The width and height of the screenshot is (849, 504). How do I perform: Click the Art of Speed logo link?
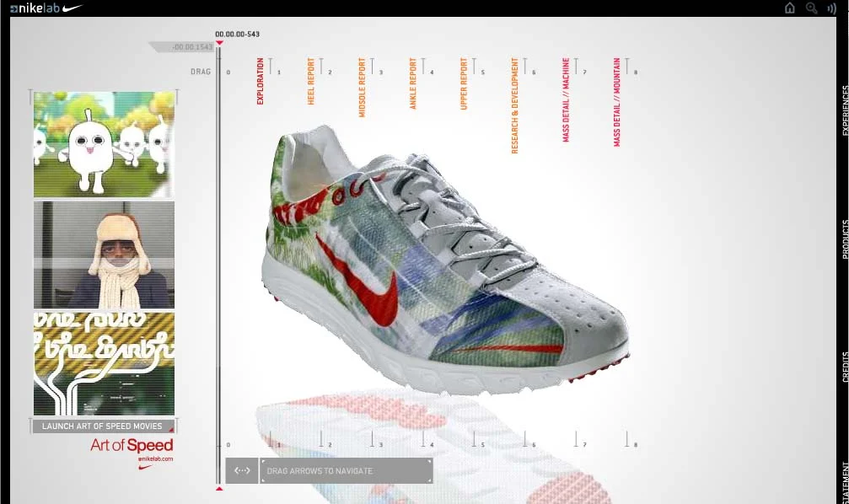click(x=132, y=445)
